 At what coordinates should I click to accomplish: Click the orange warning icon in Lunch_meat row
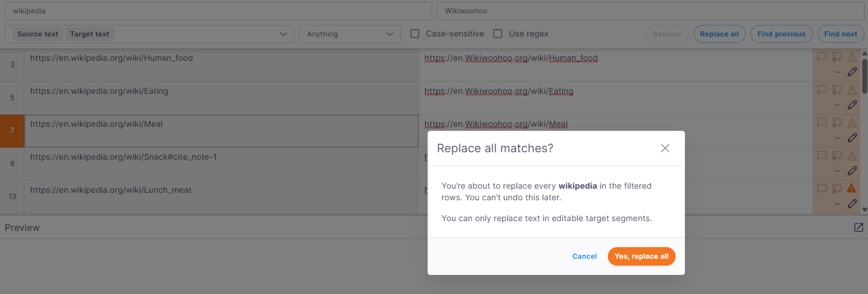pyautogui.click(x=852, y=189)
